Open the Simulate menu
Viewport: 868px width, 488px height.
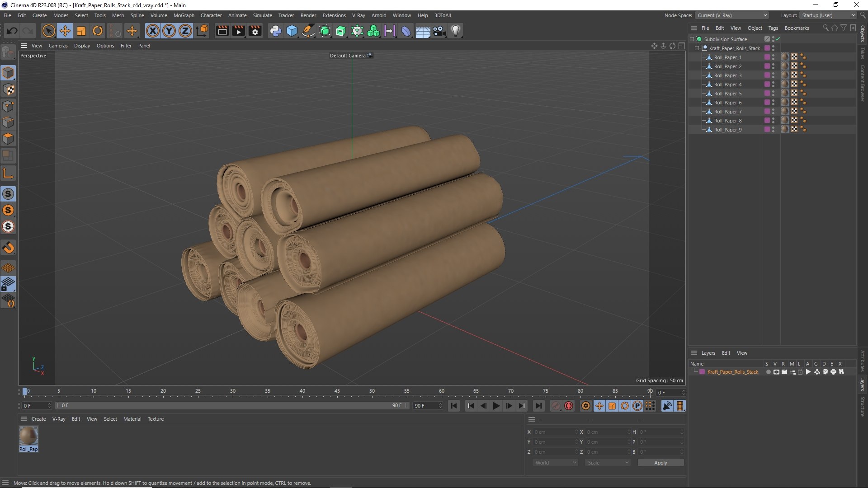[262, 15]
